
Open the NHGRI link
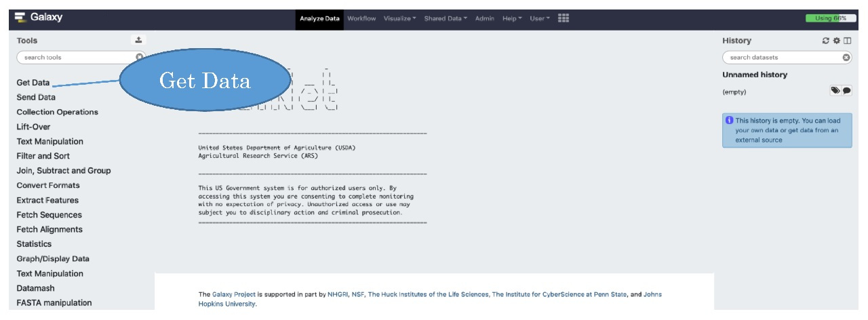338,294
